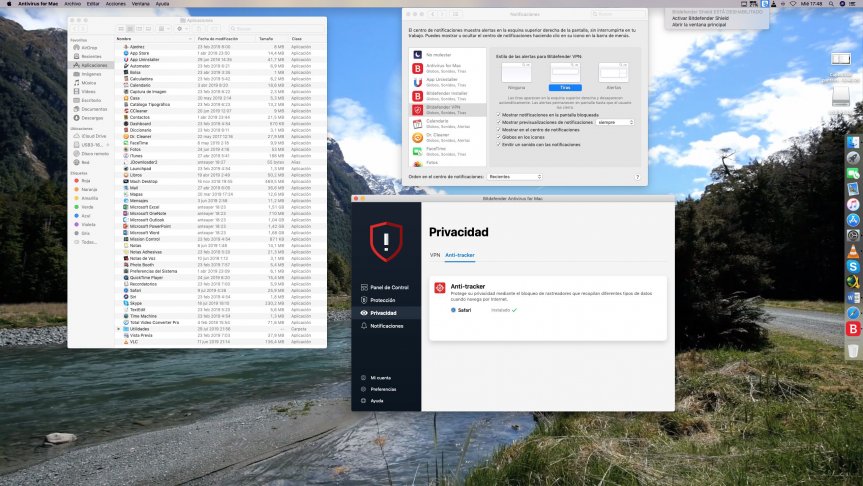Switch to the VPN tab

tap(435, 255)
